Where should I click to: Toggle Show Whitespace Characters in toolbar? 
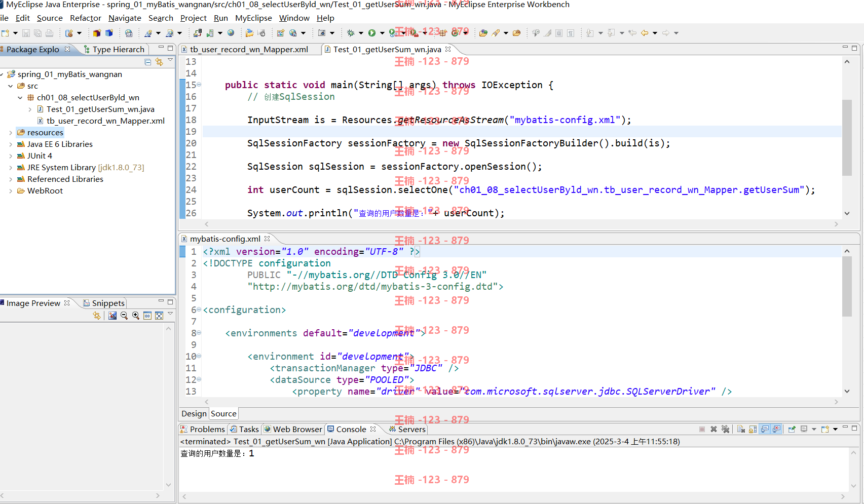coord(571,33)
